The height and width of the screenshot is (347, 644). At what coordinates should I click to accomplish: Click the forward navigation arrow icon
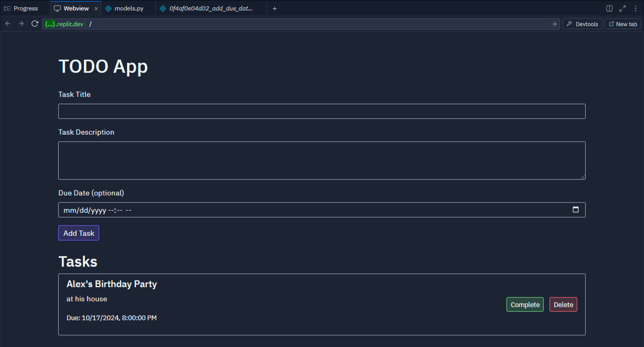pos(21,24)
